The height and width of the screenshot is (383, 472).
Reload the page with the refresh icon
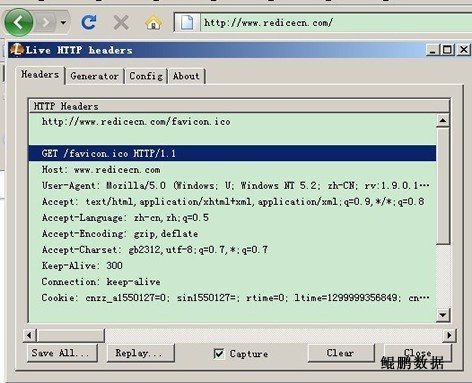coord(89,23)
